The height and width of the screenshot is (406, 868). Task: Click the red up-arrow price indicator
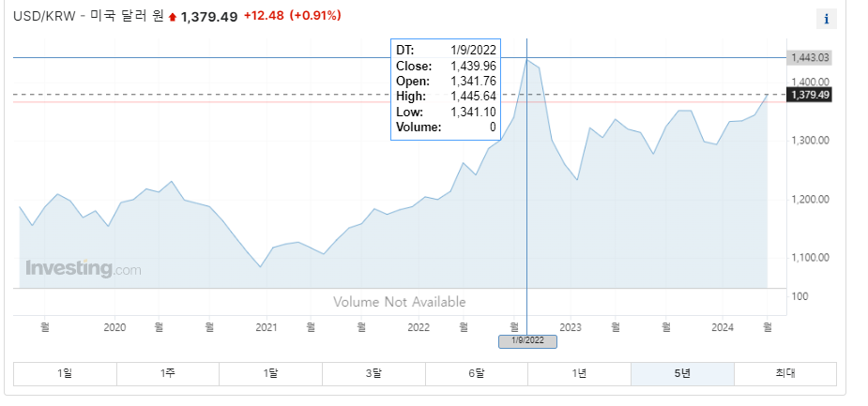(x=172, y=17)
